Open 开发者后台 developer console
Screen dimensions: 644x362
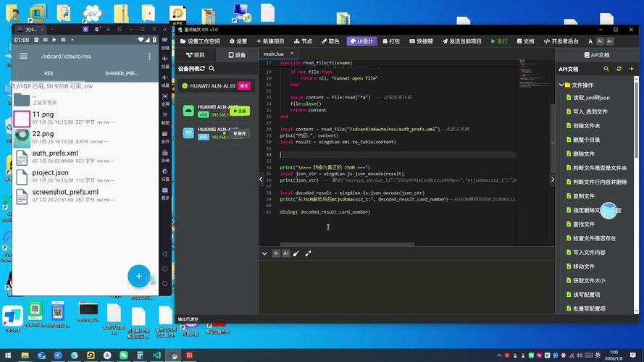561,41
